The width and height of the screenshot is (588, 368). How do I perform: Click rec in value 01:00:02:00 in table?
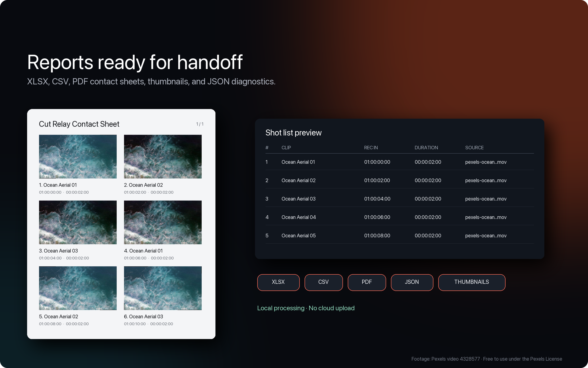[377, 180]
